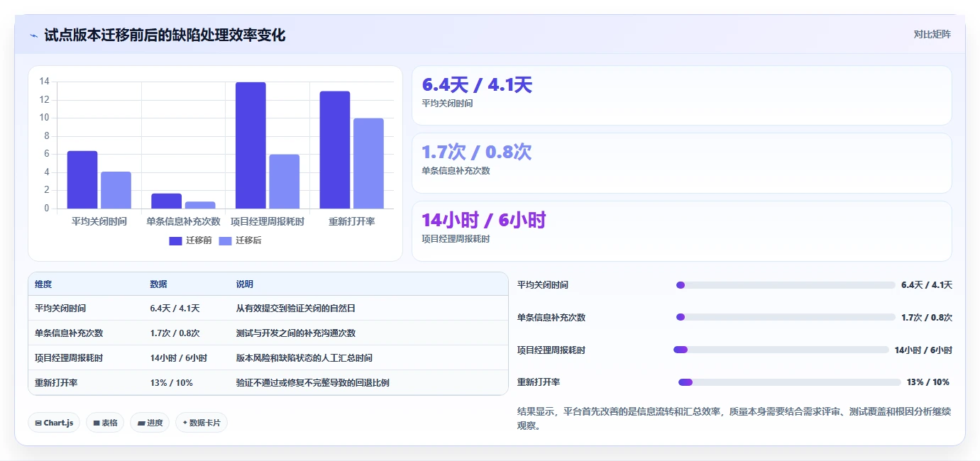Click the 单条信息补充次数 progress bar
The width and height of the screenshot is (980, 461).
pos(786,317)
